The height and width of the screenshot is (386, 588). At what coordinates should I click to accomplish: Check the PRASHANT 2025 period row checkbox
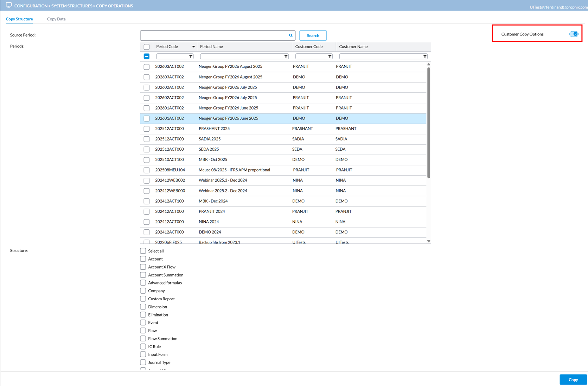(147, 129)
